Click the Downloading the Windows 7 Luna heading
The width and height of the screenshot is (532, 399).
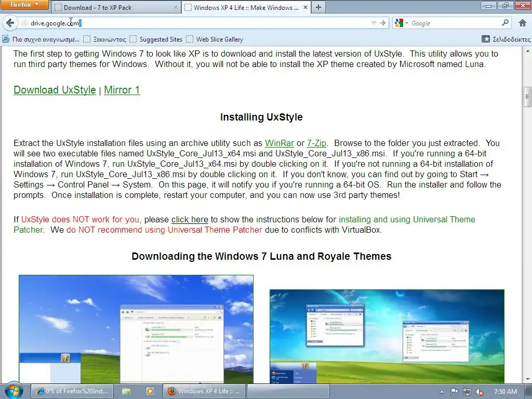click(x=261, y=256)
